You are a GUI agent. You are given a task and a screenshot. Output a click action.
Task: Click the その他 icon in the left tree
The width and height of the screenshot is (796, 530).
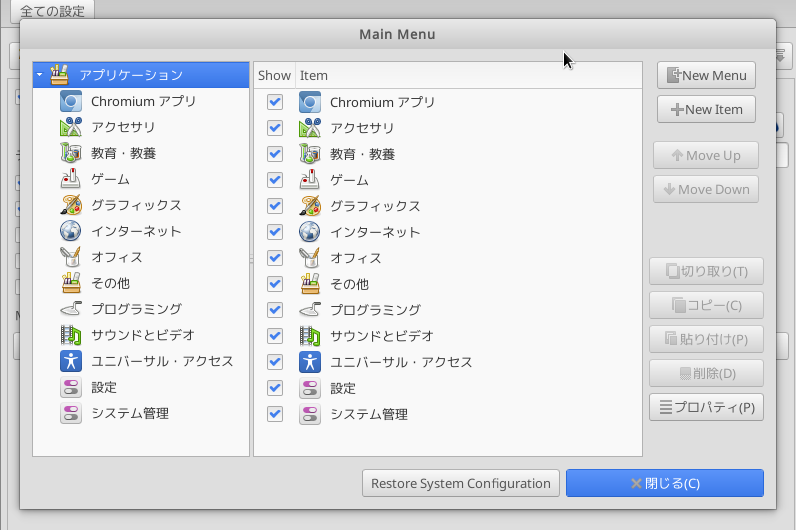pos(71,283)
